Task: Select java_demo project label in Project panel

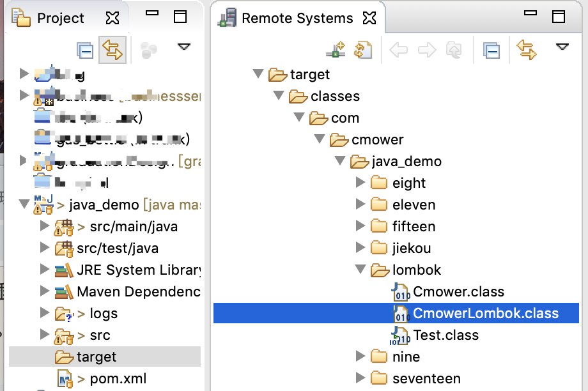Action: tap(104, 204)
